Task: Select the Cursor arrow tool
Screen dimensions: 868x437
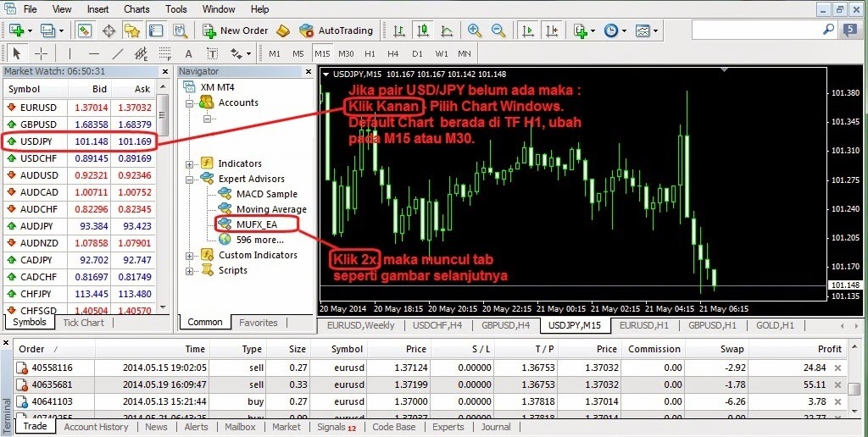Action: tap(16, 53)
